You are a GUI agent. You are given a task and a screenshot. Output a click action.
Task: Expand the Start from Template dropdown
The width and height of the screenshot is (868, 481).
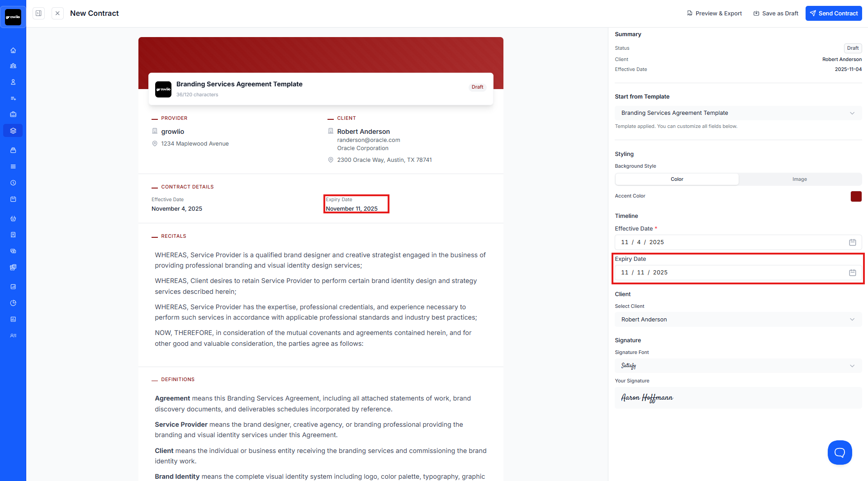point(738,113)
